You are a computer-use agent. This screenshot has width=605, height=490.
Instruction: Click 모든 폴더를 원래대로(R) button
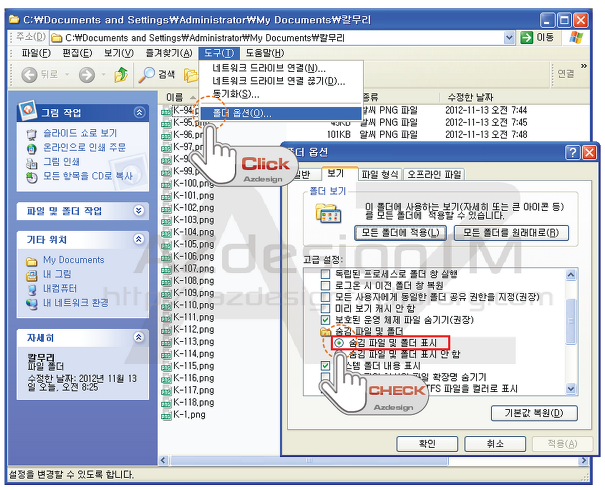pos(511,233)
